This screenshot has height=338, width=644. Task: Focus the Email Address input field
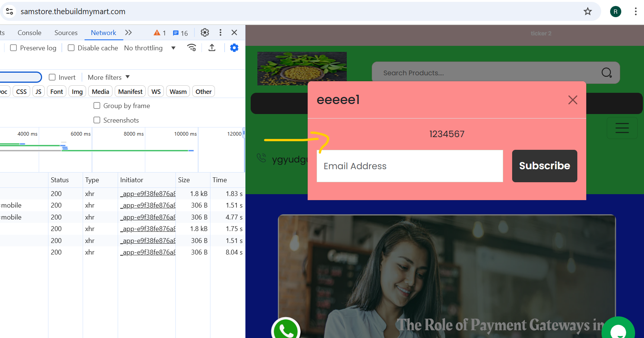pos(410,166)
